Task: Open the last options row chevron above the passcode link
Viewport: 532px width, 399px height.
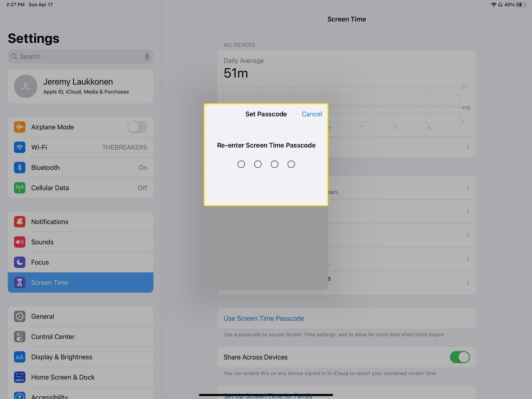Action: pyautogui.click(x=468, y=283)
